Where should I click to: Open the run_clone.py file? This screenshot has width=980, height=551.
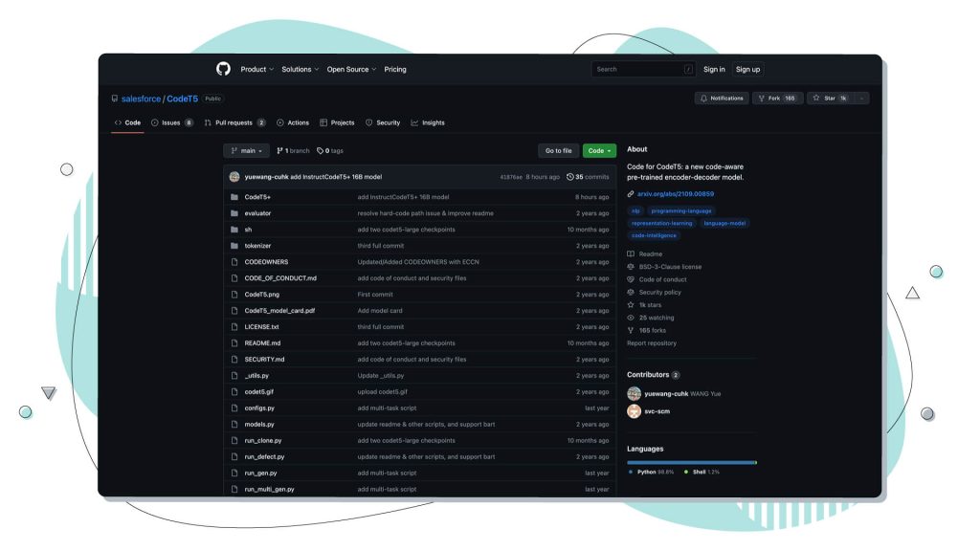point(263,440)
